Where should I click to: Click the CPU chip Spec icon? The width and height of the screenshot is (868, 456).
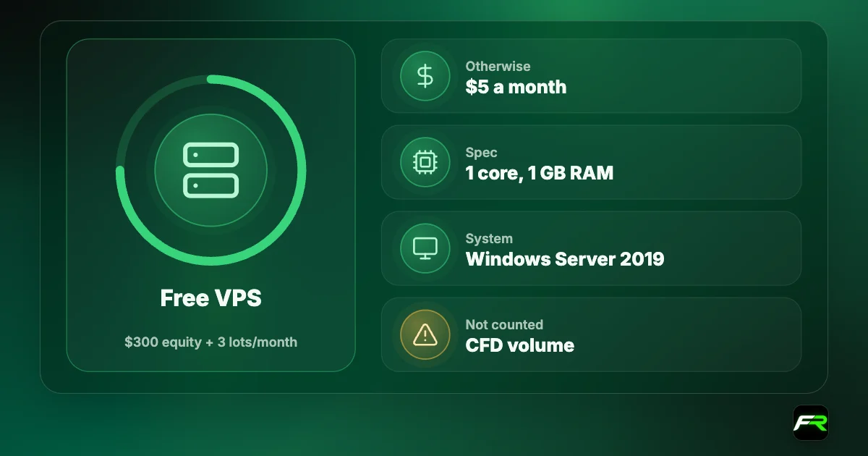pos(425,162)
